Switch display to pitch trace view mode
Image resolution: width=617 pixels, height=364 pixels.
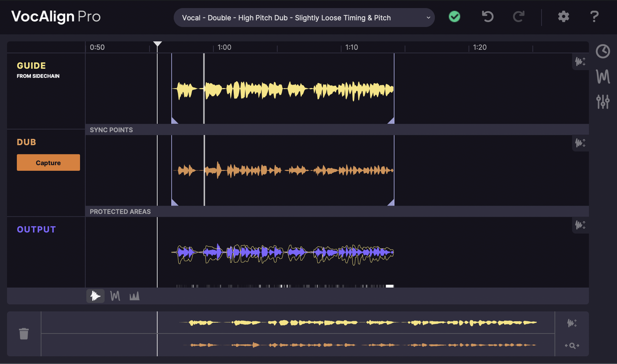[115, 296]
